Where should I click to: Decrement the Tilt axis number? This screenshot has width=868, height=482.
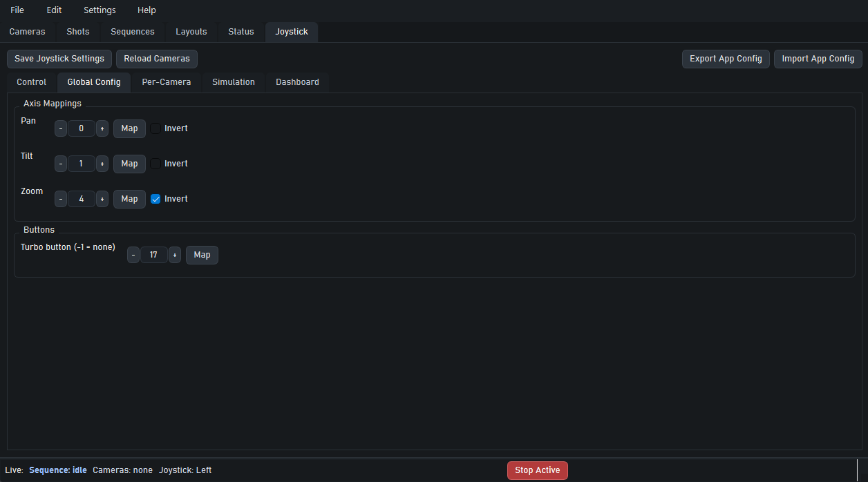pos(60,164)
